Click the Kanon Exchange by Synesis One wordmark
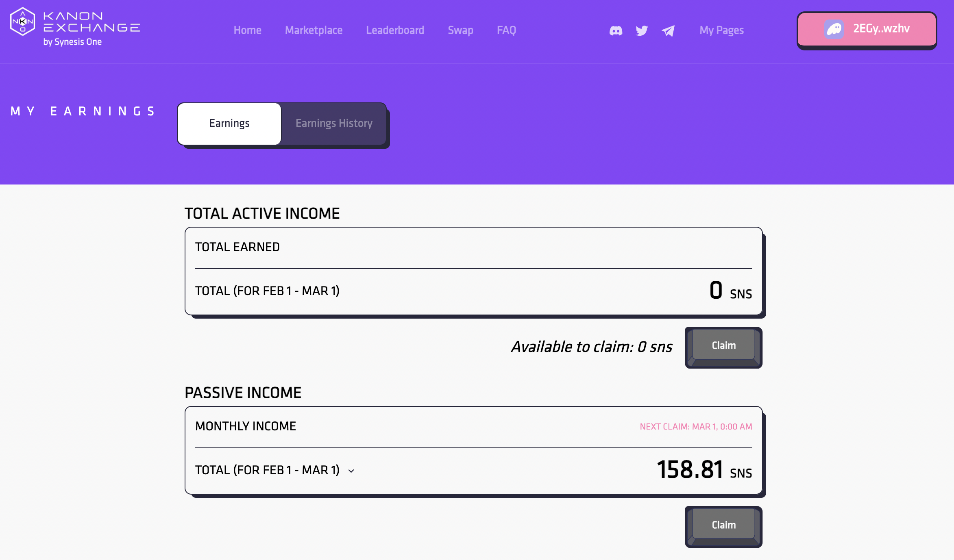This screenshot has width=954, height=560. click(92, 28)
